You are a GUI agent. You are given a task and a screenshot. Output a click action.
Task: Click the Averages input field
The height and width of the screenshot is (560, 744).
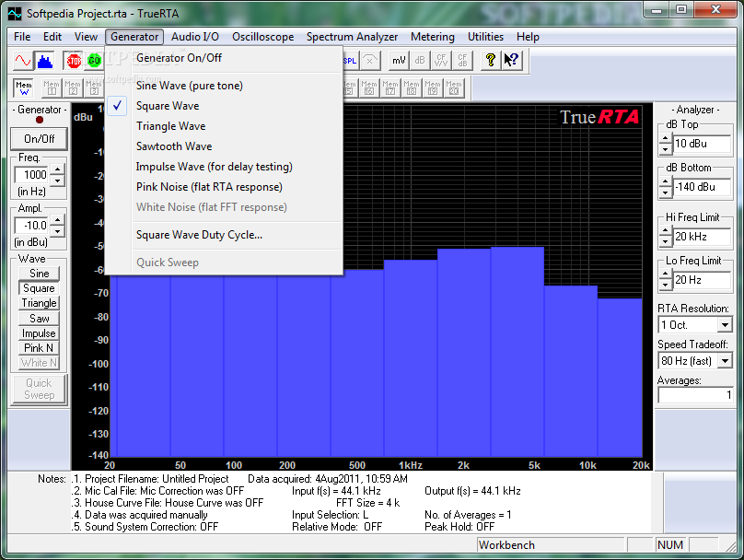[695, 395]
